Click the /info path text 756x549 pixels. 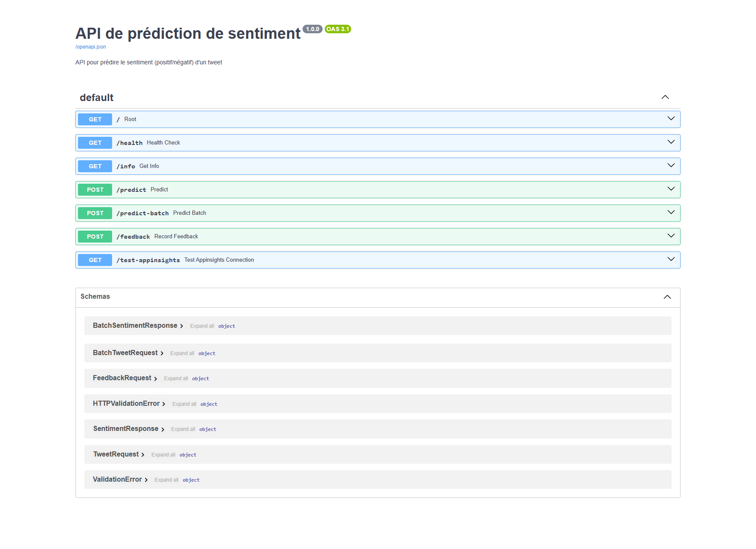[126, 166]
